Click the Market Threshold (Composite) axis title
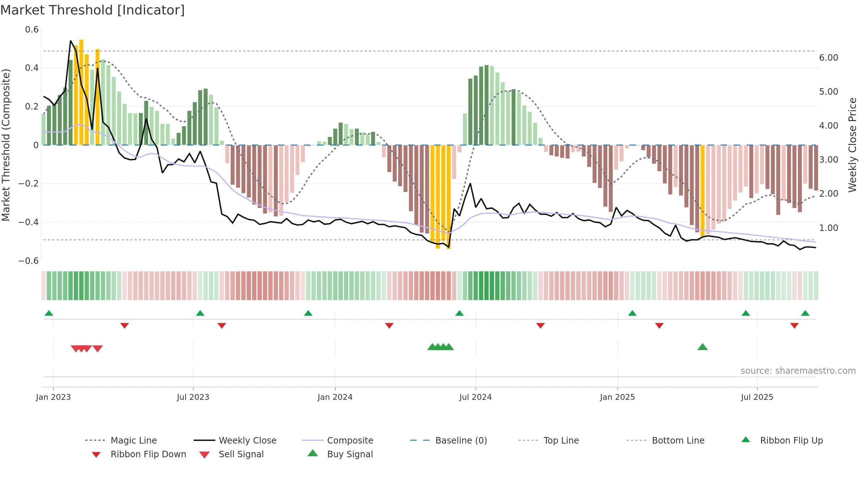Viewport: 868px width, 488px height. [x=6, y=145]
